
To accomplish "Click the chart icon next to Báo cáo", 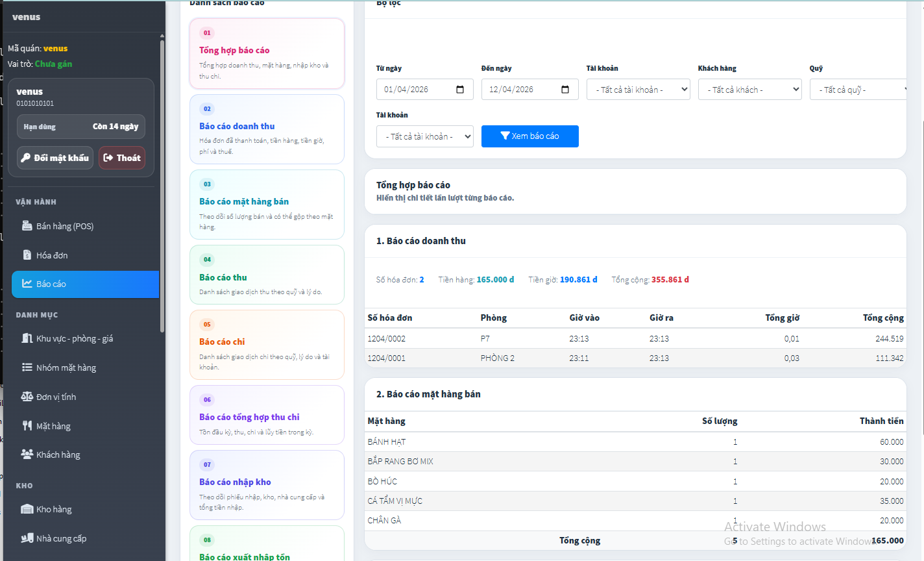I will click(x=27, y=284).
